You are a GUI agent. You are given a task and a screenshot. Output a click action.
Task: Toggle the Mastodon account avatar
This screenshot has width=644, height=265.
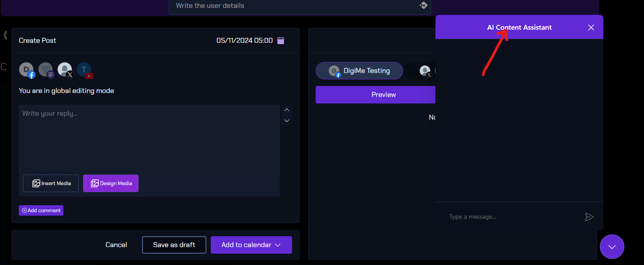tap(46, 70)
